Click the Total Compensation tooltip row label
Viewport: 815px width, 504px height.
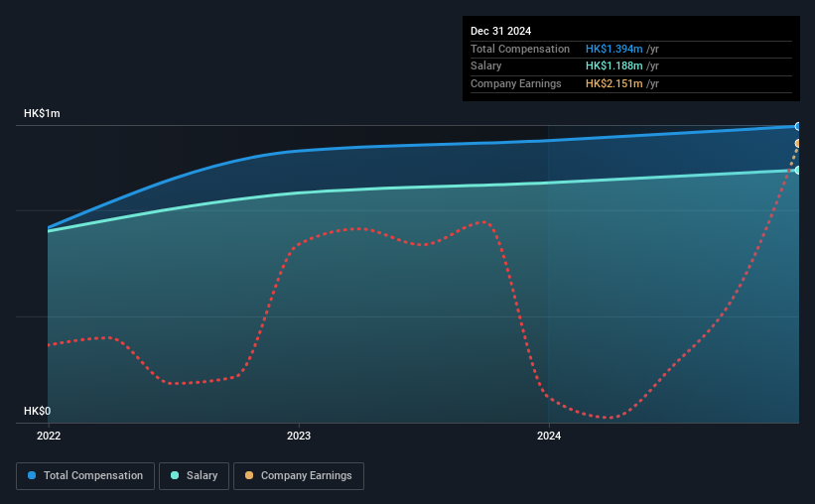[520, 49]
